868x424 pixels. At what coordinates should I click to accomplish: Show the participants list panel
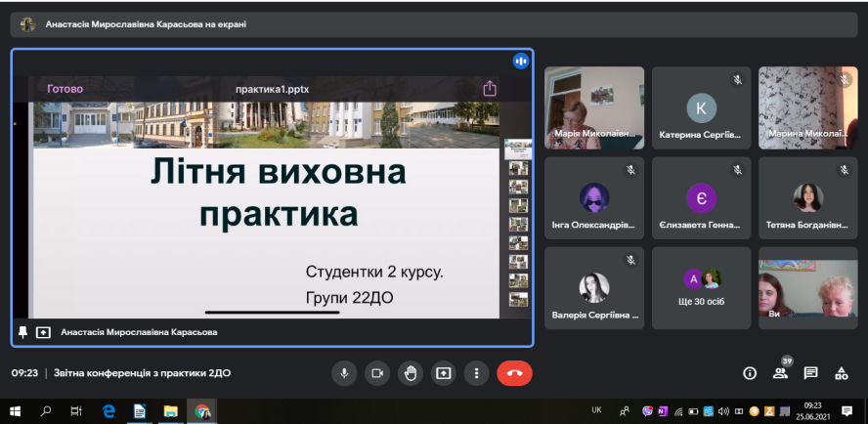point(780,373)
